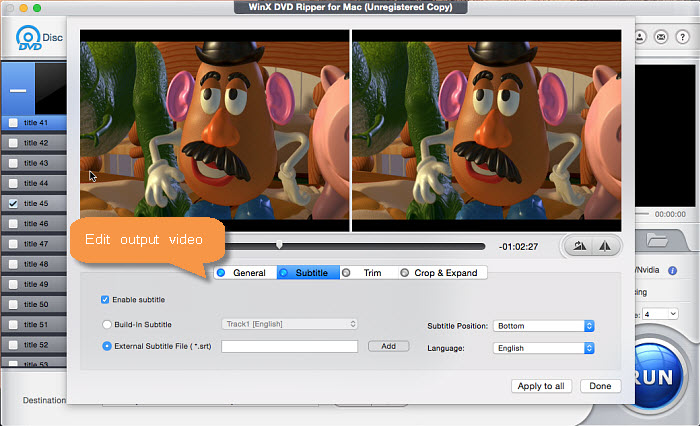This screenshot has width=700, height=426.
Task: Check the title 46 checkbox
Action: tap(13, 223)
